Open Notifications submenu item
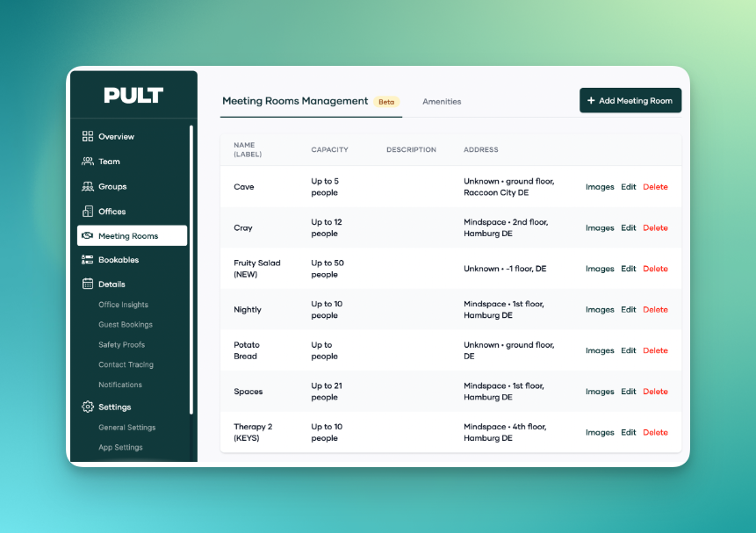Viewport: 756px width, 533px height. [x=120, y=385]
